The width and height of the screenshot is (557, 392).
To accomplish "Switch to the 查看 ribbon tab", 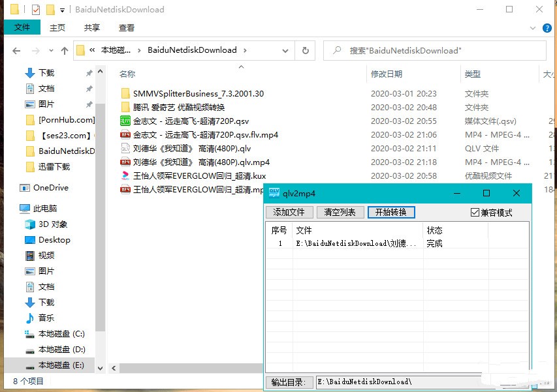I will 127,27.
